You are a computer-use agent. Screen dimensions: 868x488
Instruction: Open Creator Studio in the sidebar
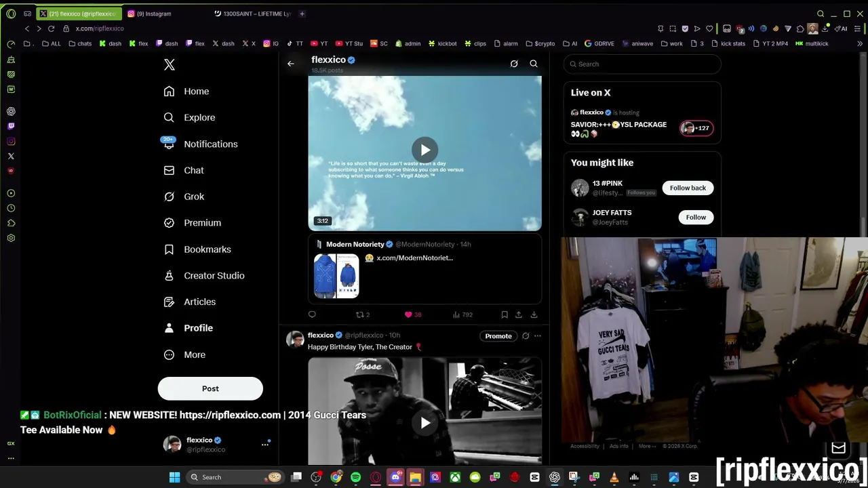click(x=204, y=276)
